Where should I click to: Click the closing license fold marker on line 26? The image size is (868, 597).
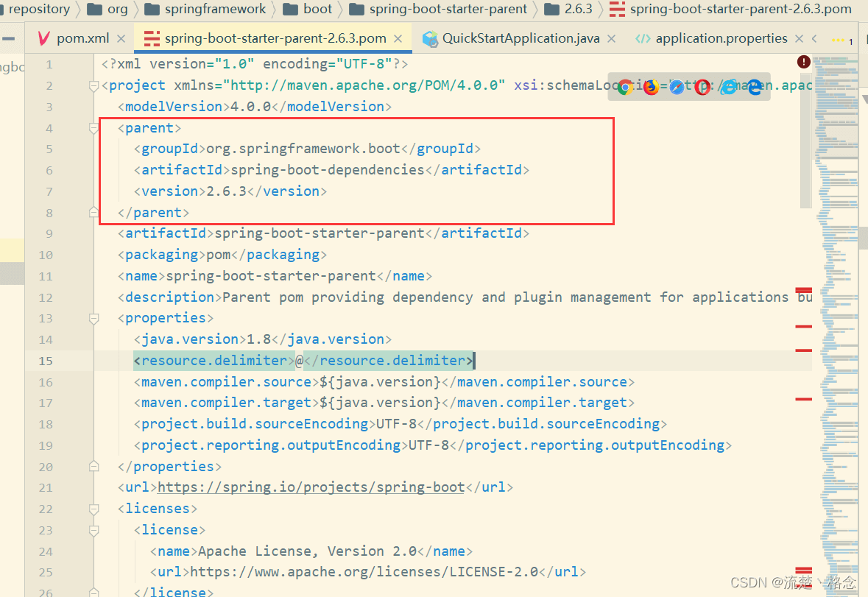pos(93,592)
